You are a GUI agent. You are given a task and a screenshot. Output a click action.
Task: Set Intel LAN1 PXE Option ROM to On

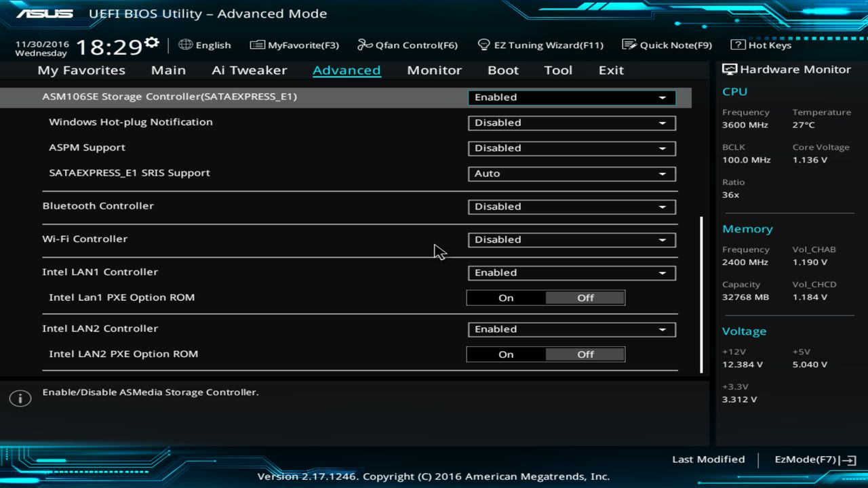(x=506, y=297)
